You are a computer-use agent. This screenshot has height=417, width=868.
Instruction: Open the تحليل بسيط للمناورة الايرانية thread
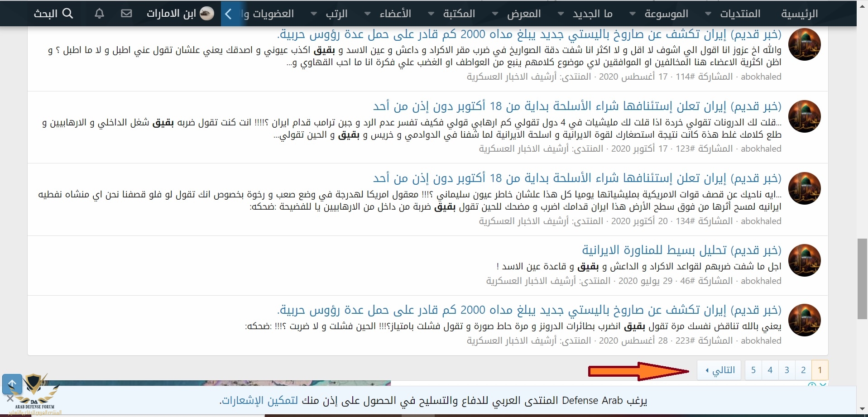pos(681,250)
